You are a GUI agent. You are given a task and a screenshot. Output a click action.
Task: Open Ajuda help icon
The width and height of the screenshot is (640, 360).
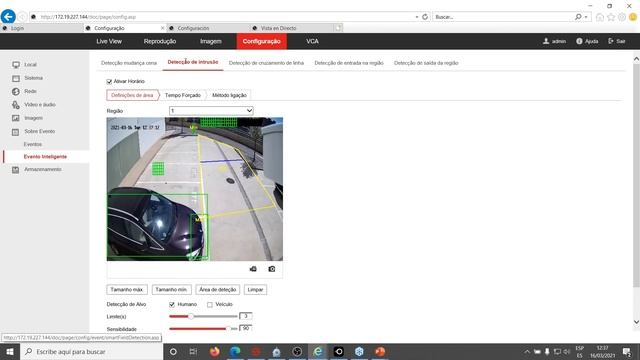coord(579,41)
